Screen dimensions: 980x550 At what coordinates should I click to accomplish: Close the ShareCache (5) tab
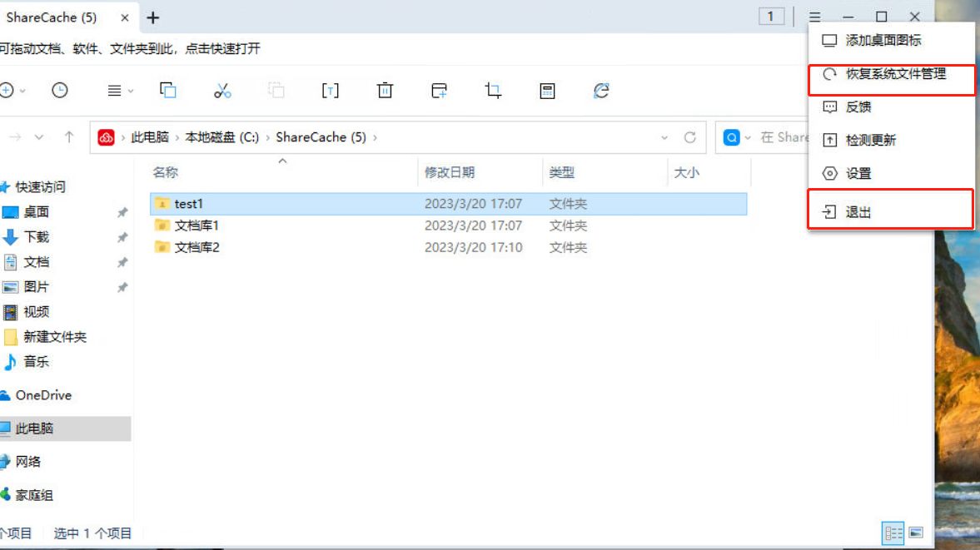(x=124, y=17)
